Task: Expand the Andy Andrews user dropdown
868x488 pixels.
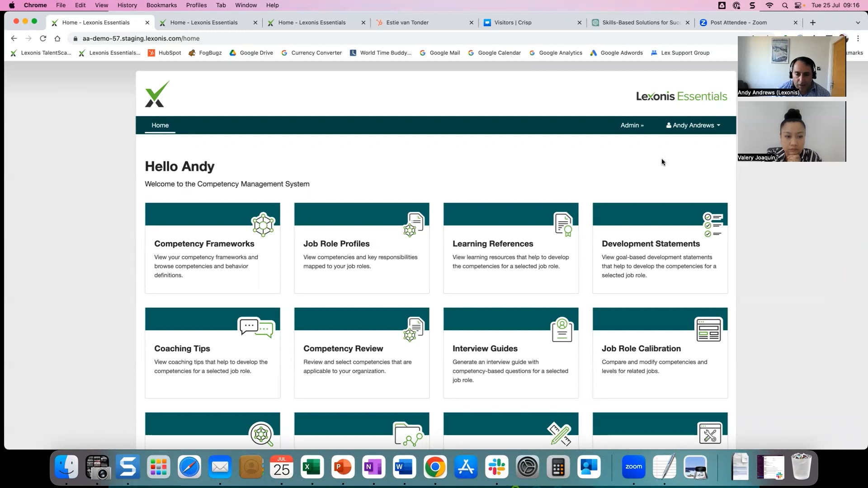Action: point(693,125)
